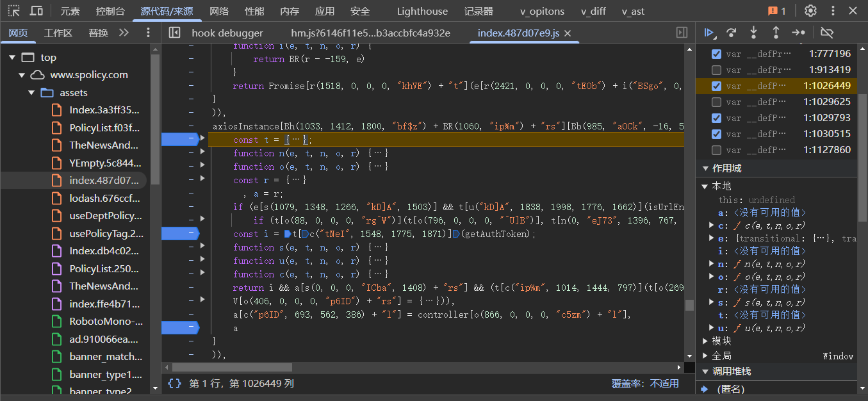Image resolution: width=868 pixels, height=401 pixels.
Task: Toggle the device toolbar icon
Action: click(x=37, y=11)
